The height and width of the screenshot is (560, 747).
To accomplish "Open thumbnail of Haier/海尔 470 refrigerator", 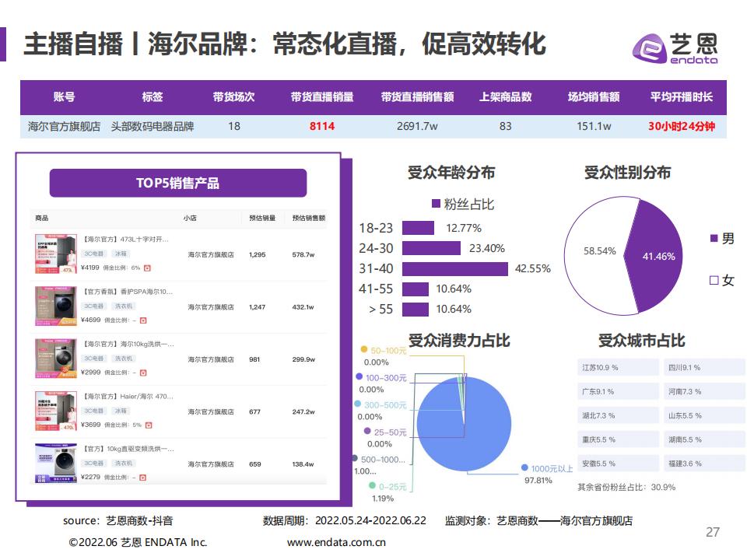I will (56, 411).
